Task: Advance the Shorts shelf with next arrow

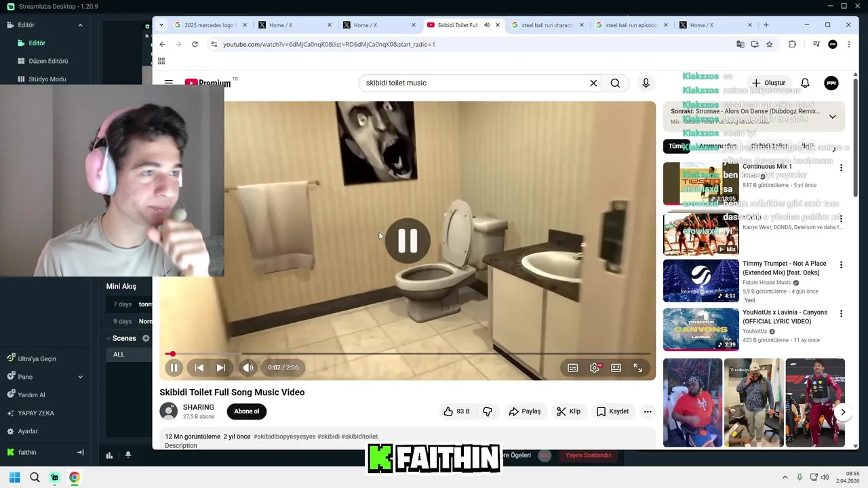Action: [x=843, y=411]
